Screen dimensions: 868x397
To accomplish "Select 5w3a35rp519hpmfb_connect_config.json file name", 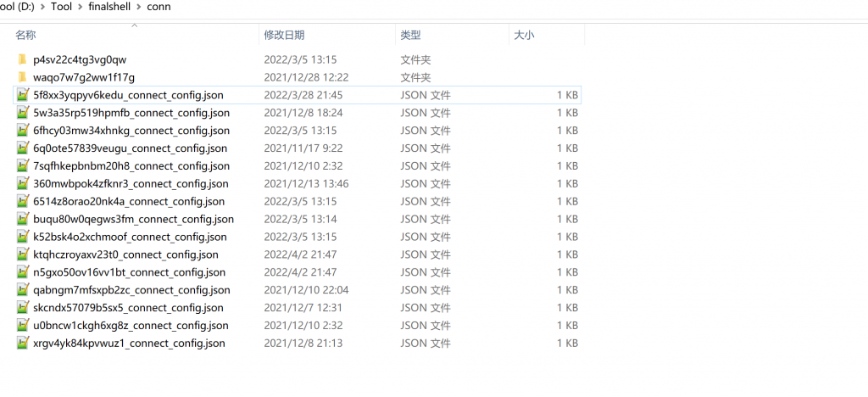I will click(131, 113).
